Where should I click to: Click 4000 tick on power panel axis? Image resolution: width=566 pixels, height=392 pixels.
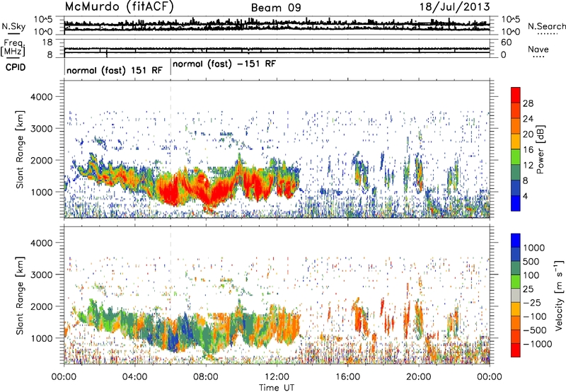point(41,97)
